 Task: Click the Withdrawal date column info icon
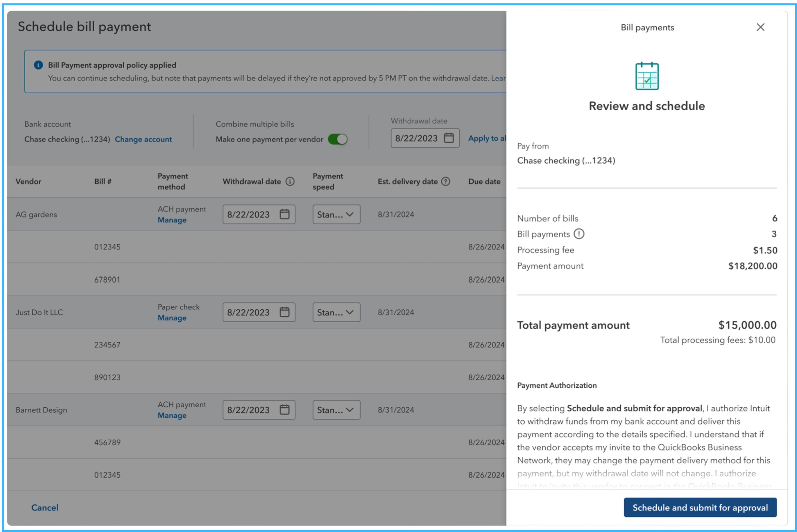pos(290,182)
